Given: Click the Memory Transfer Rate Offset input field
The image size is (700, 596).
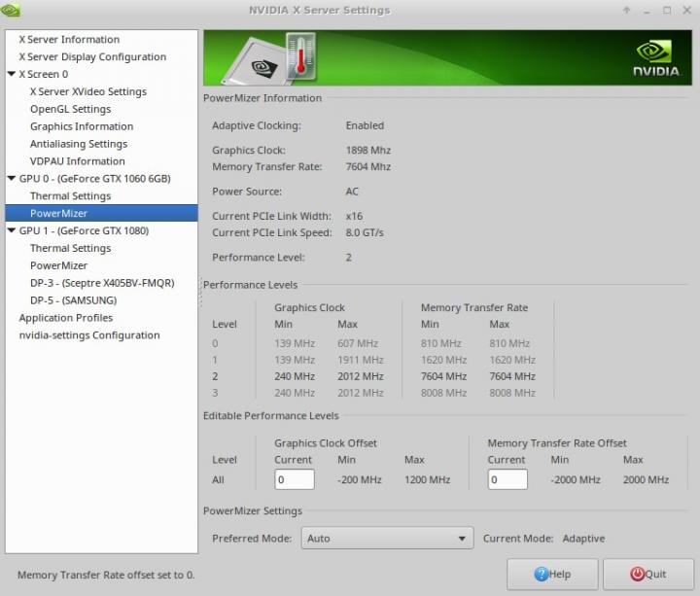Looking at the screenshot, I should (507, 479).
